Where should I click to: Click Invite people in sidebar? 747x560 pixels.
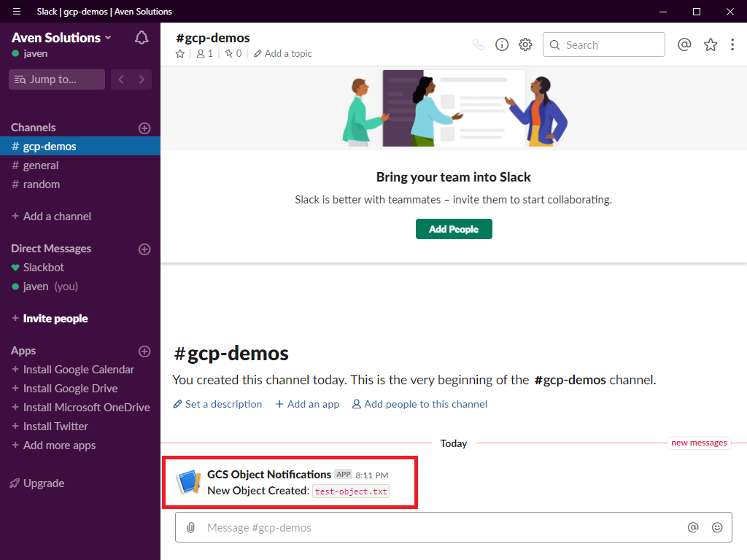[x=50, y=319]
